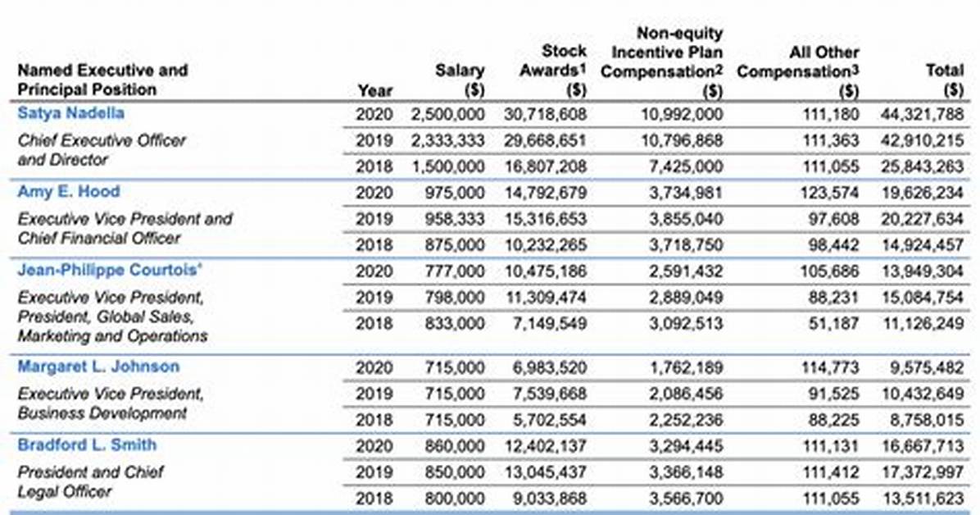Select other compensation value 123,574
980x515 pixels.
point(829,193)
